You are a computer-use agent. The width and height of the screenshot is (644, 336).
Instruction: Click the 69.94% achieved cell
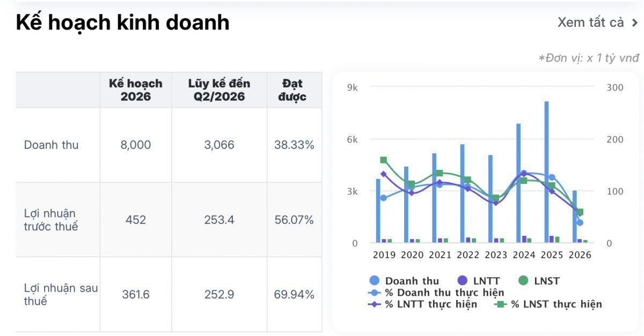(295, 294)
